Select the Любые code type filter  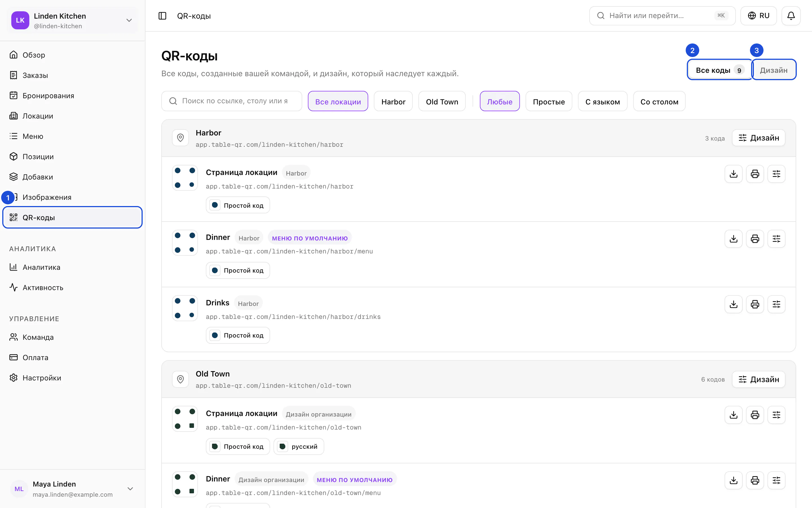500,101
